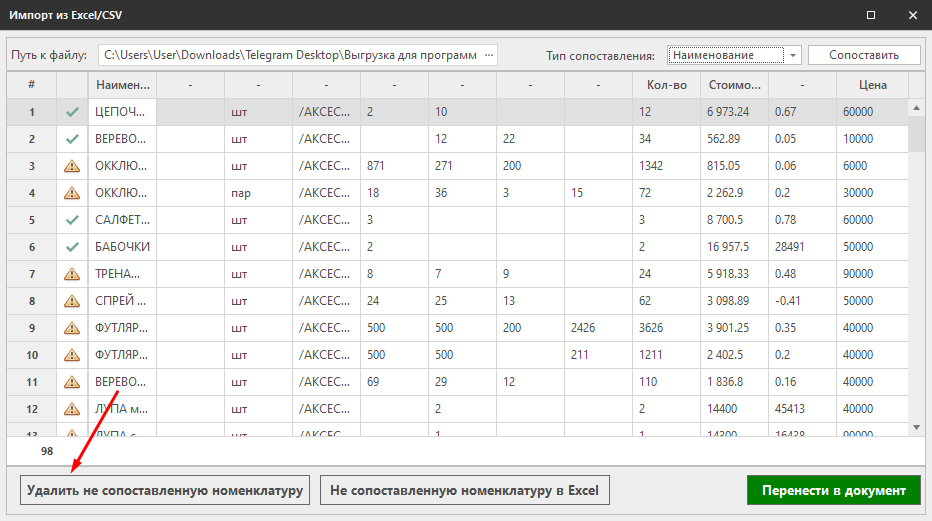Click the file path input field
The width and height of the screenshot is (932, 521).
[x=290, y=54]
